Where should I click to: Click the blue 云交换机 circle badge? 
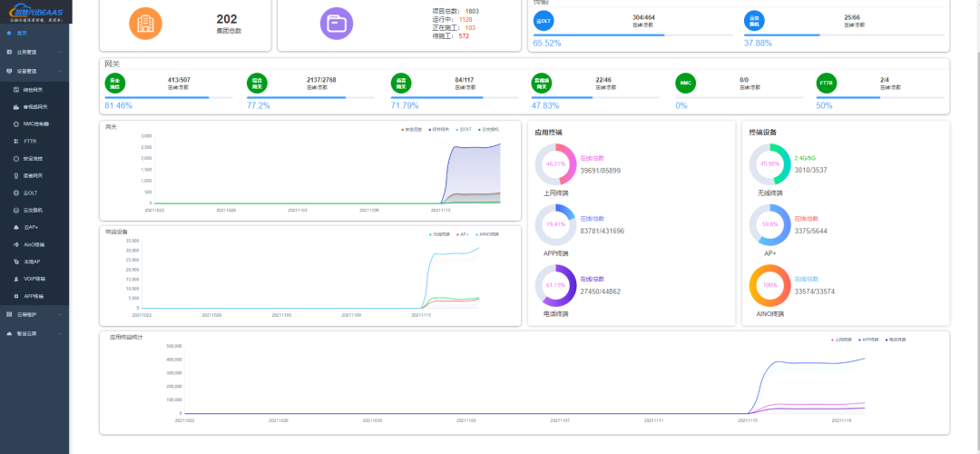[x=754, y=21]
